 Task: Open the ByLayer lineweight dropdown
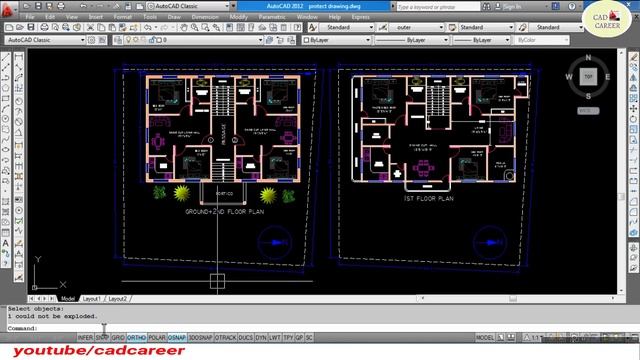482,40
